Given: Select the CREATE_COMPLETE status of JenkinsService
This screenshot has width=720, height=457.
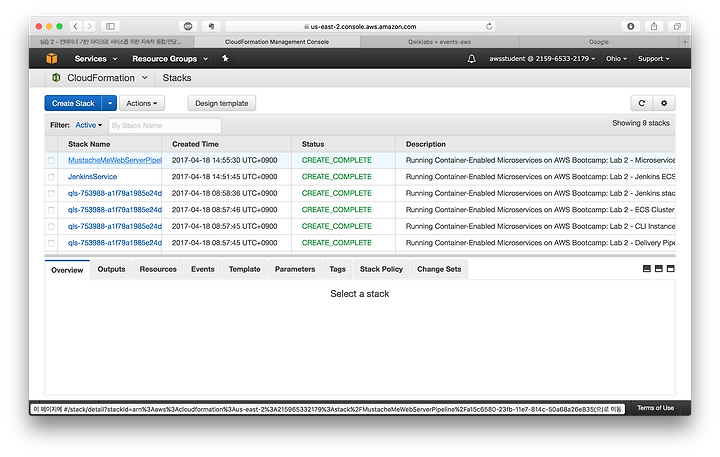Looking at the screenshot, I should 337,177.
